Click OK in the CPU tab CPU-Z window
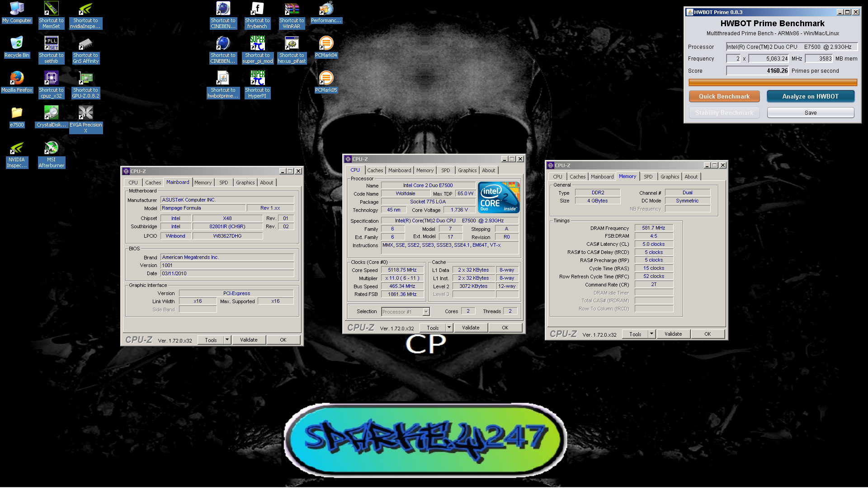This screenshot has height=488, width=868. pyautogui.click(x=505, y=328)
